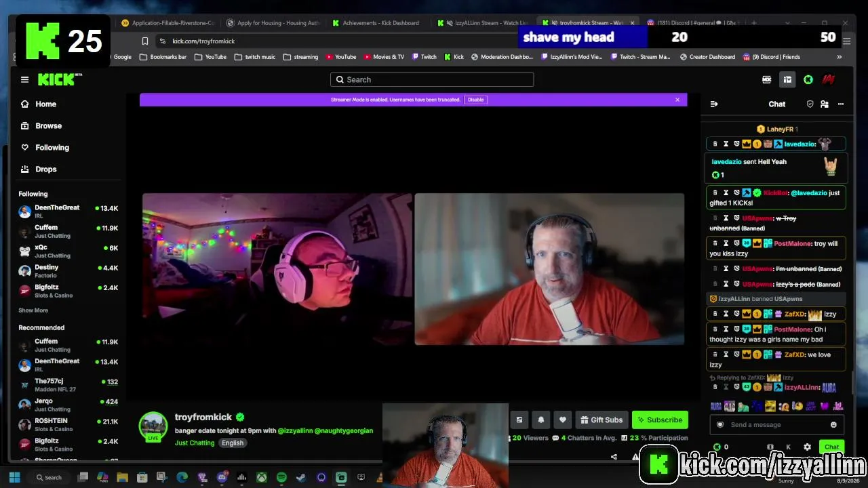Viewport: 868px width, 488px height.
Task: Open the chat shield moderation icon
Action: pos(810,104)
